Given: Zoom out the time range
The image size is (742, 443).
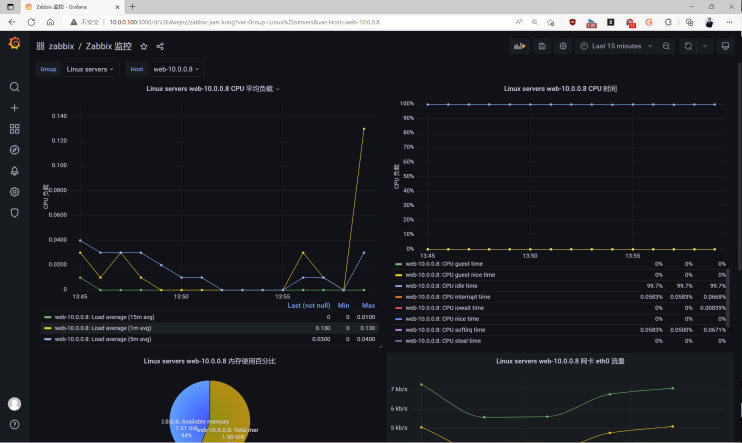Looking at the screenshot, I should (x=666, y=46).
